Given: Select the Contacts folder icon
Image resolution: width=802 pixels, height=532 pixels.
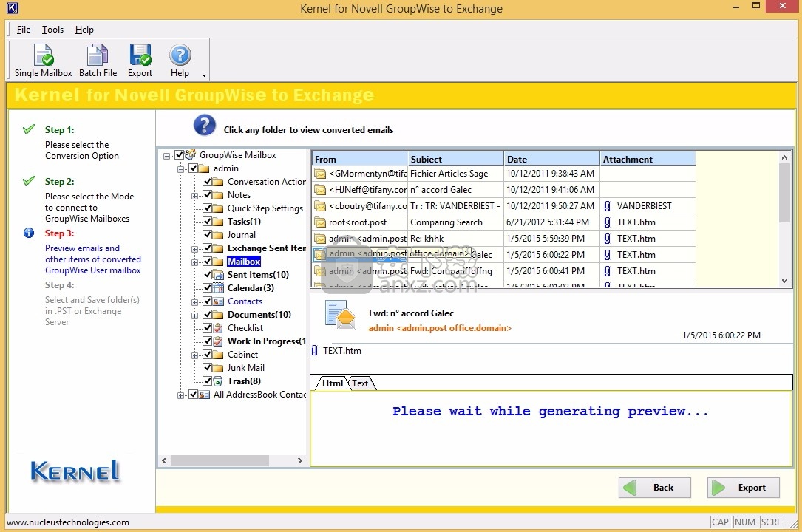Looking at the screenshot, I should 218,301.
